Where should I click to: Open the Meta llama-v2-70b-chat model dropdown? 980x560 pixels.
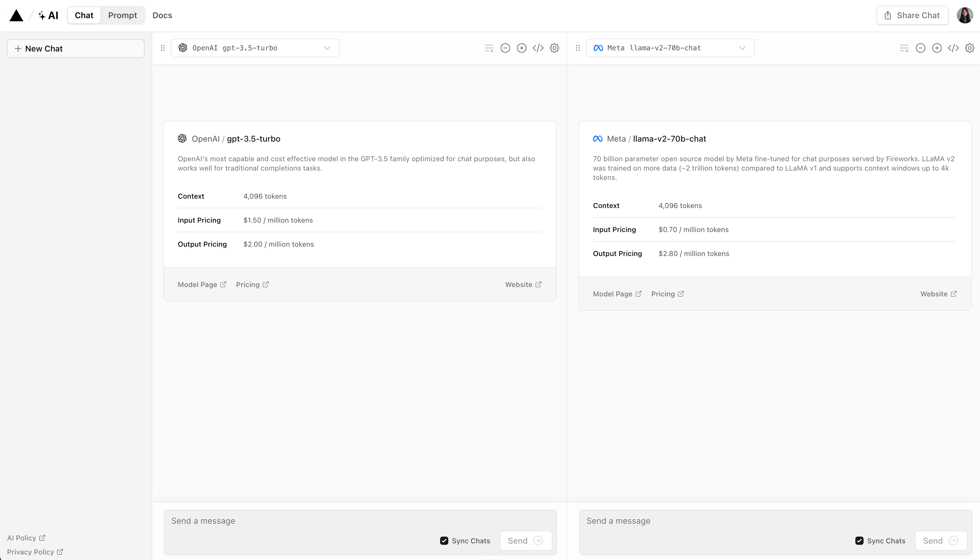pyautogui.click(x=670, y=48)
